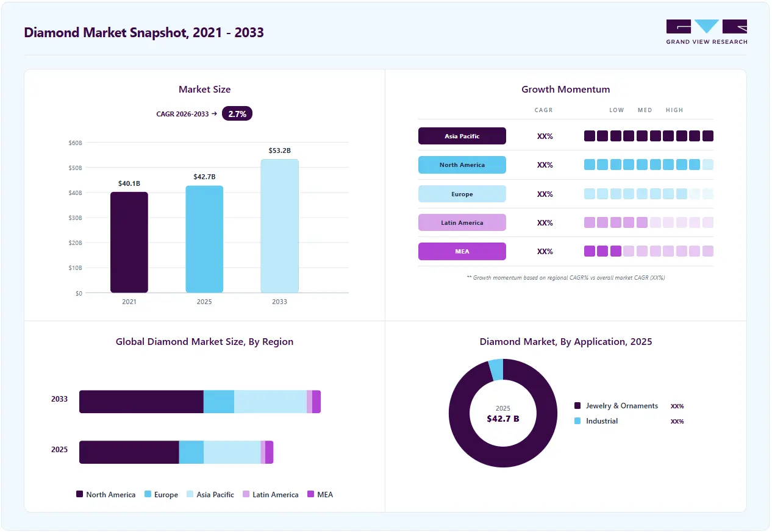Viewport: 772px width, 532px height.
Task: Click the $42.7B label above the 2025 bar
Action: pyautogui.click(x=204, y=177)
